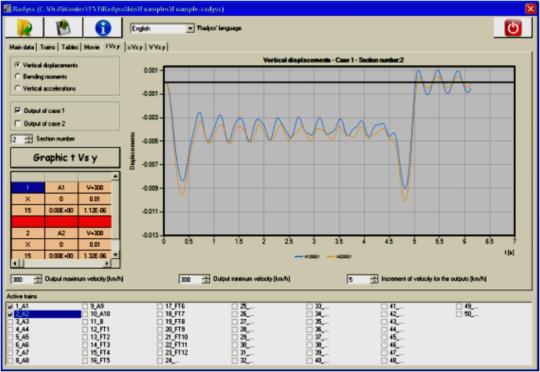Click the table horizontal scroll right arrow
Image resolution: width=540 pixels, height=372 pixels.
point(107,264)
